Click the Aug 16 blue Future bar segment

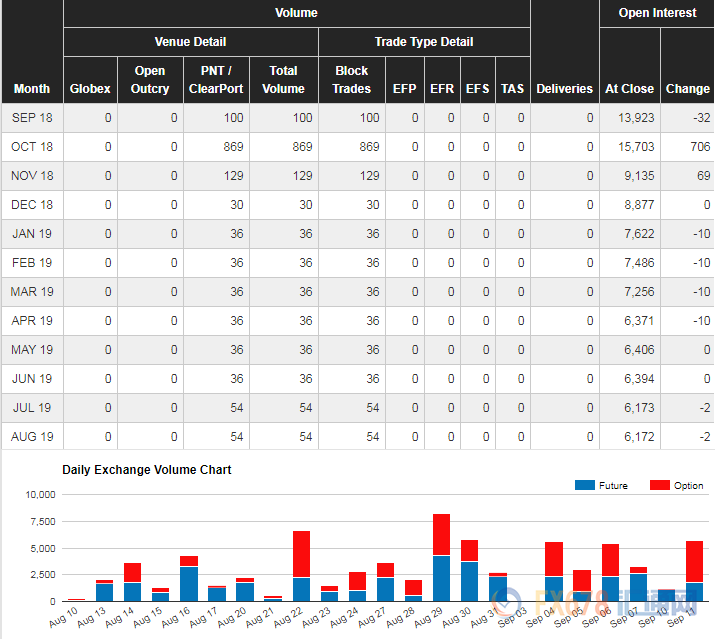(189, 584)
